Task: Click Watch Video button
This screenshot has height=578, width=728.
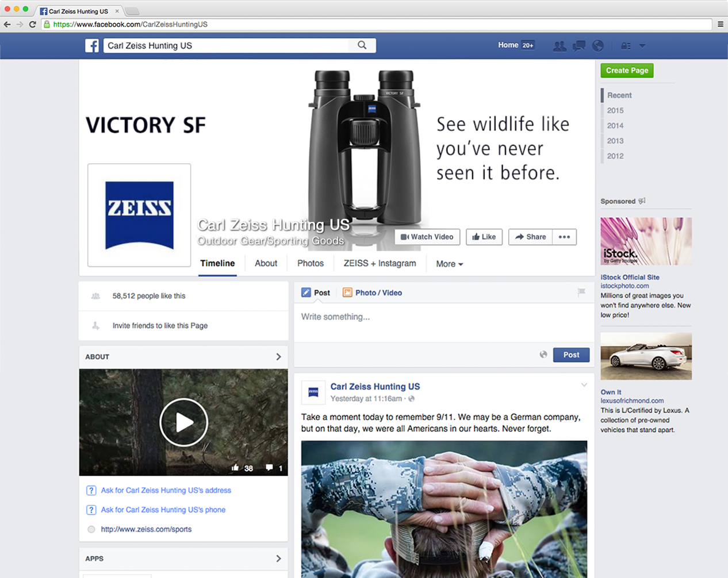Action: (x=427, y=237)
